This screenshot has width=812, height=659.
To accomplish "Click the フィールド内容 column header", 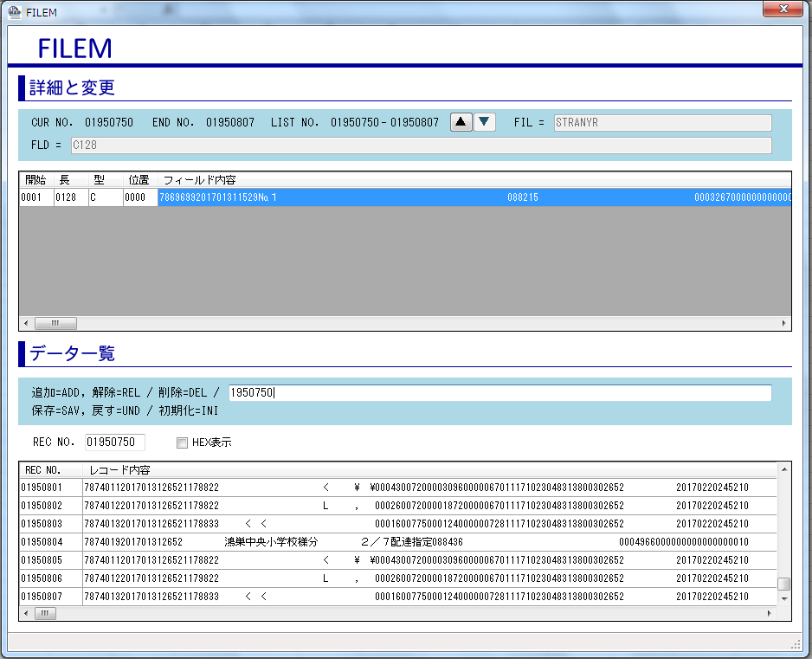I will (x=199, y=180).
